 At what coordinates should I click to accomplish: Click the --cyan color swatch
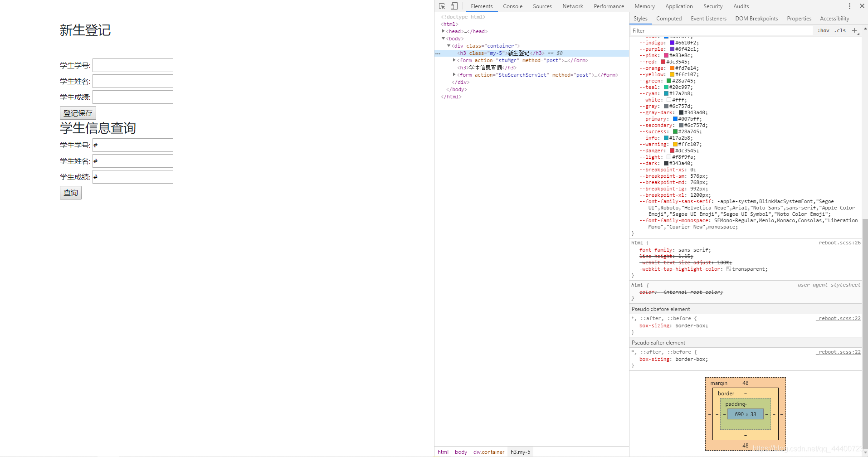[666, 93]
